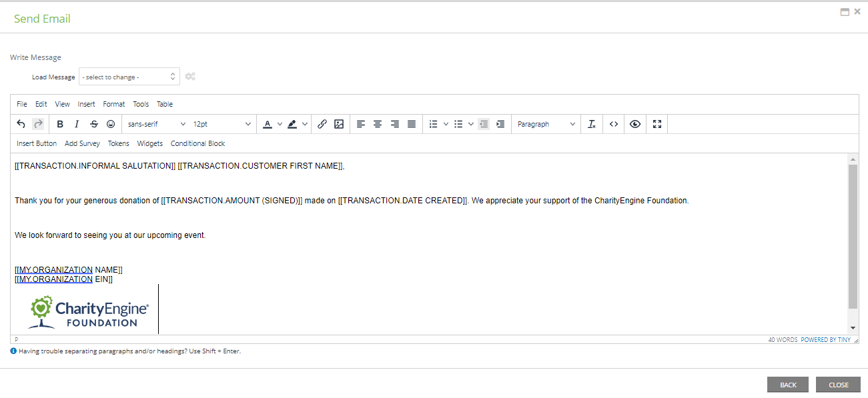Open the Tools menu
The image size is (868, 398).
click(x=141, y=104)
